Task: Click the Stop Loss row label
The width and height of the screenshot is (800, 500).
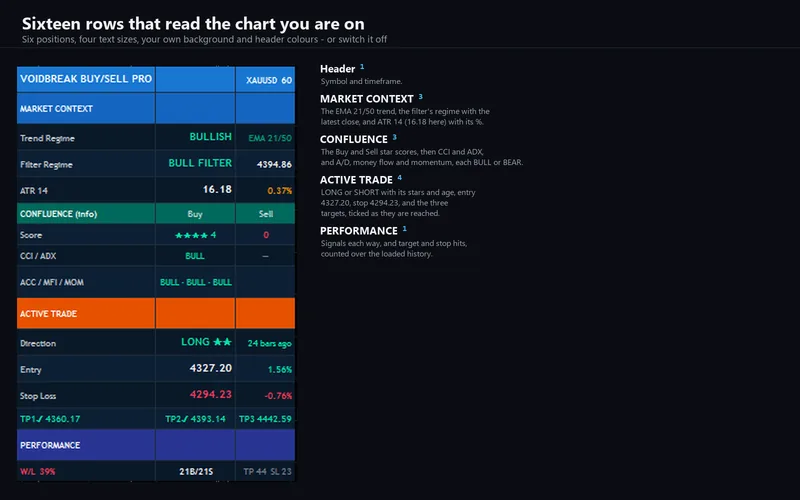Action: point(38,396)
